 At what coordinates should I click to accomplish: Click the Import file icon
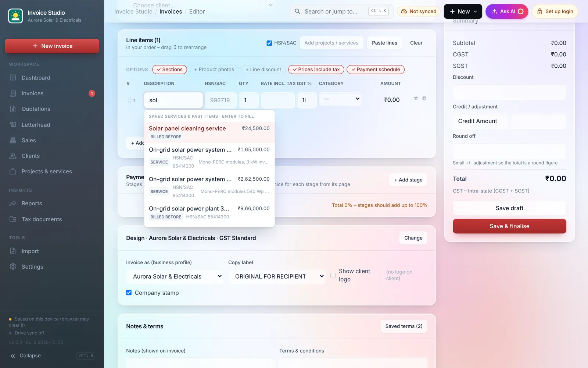(x=13, y=251)
